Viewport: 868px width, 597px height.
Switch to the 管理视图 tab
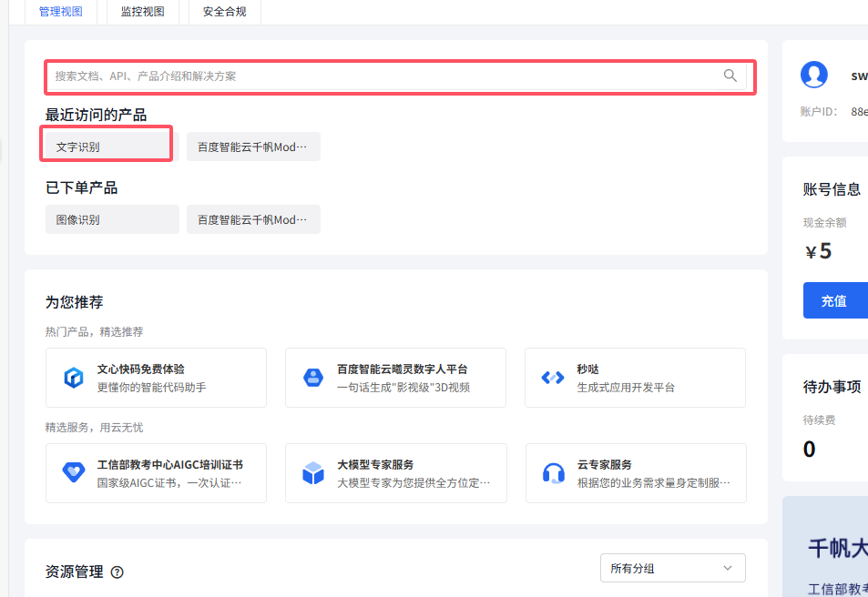point(61,12)
